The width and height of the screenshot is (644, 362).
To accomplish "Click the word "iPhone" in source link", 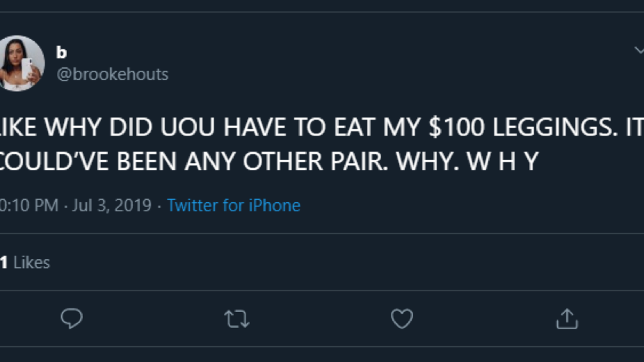I will [x=274, y=206].
